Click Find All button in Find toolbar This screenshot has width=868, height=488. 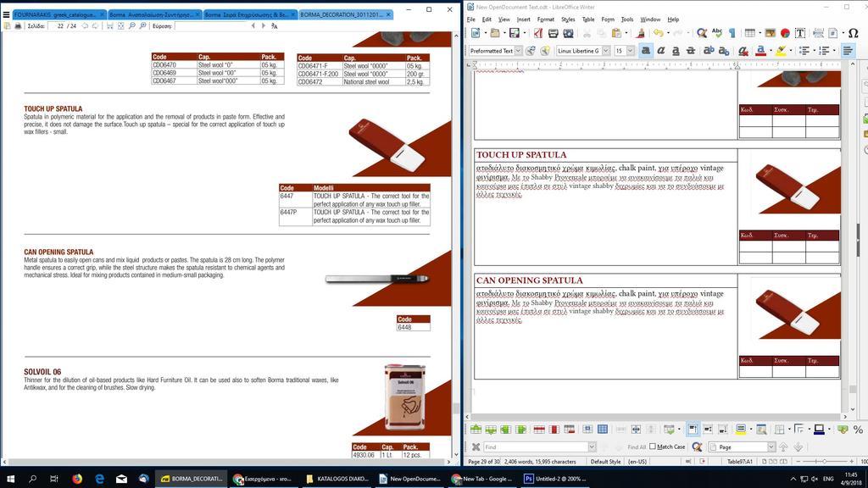point(637,447)
